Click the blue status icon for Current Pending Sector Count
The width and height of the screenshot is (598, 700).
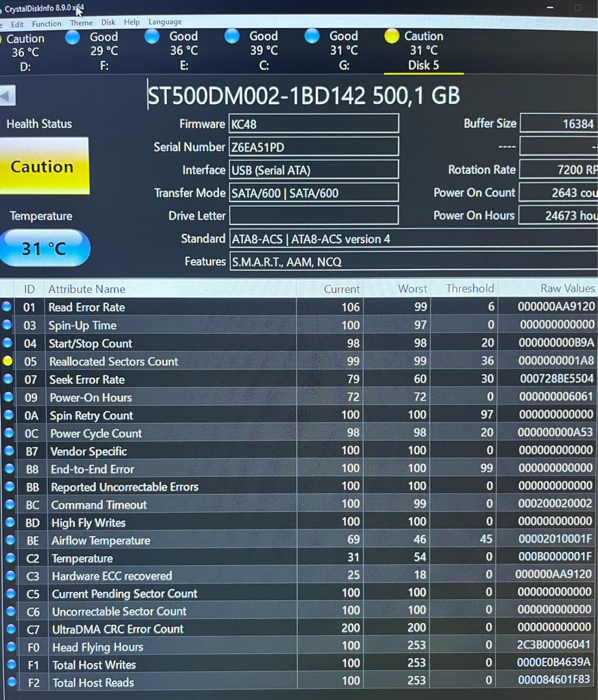pyautogui.click(x=11, y=593)
